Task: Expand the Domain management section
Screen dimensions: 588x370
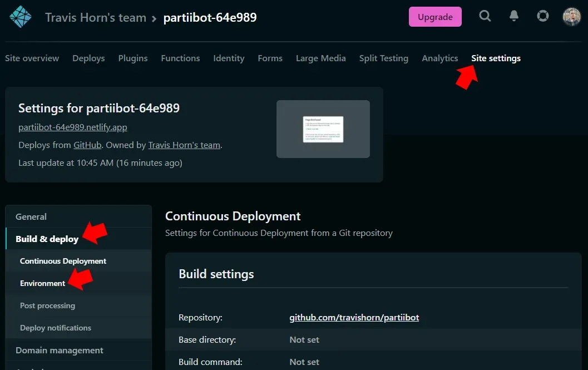Action: [x=59, y=350]
